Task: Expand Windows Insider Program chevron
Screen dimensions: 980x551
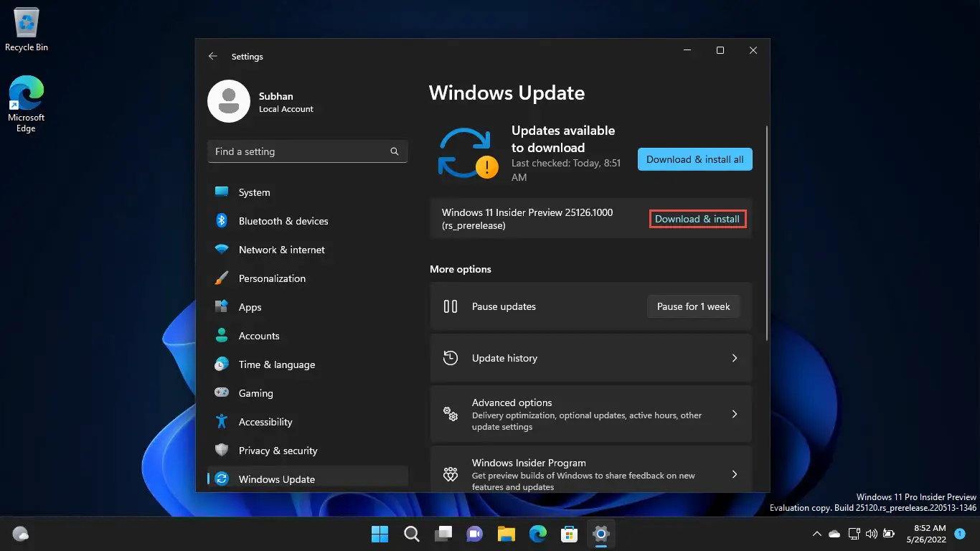Action: [x=734, y=474]
